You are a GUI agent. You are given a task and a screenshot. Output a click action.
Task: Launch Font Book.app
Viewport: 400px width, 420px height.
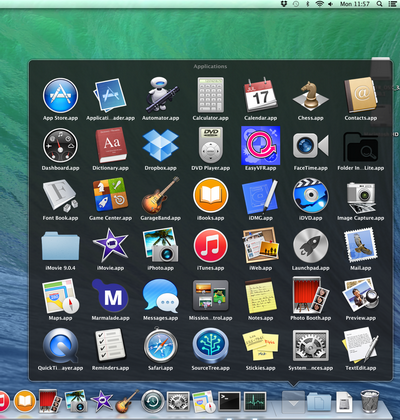tap(60, 196)
